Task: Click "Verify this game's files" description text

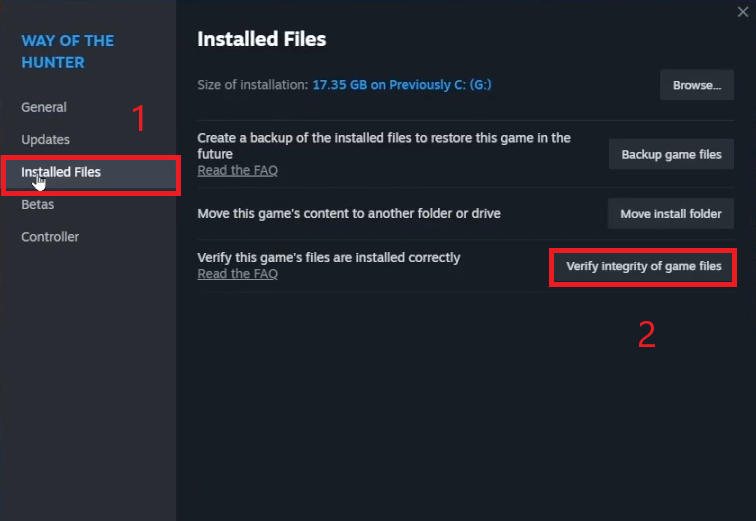Action: tap(329, 257)
